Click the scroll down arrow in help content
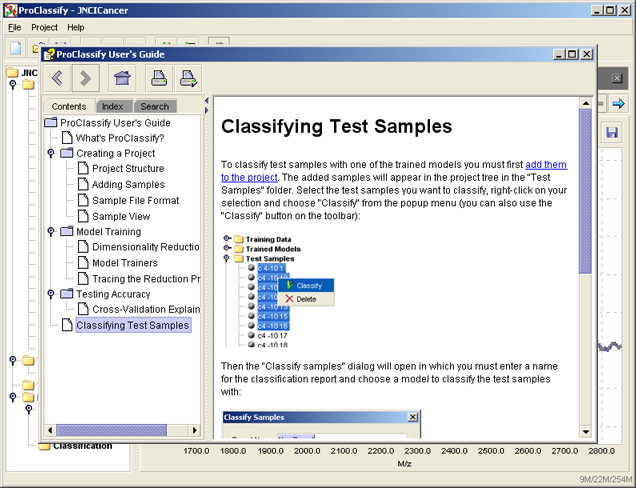Image resolution: width=636 pixels, height=488 pixels. pyautogui.click(x=585, y=432)
